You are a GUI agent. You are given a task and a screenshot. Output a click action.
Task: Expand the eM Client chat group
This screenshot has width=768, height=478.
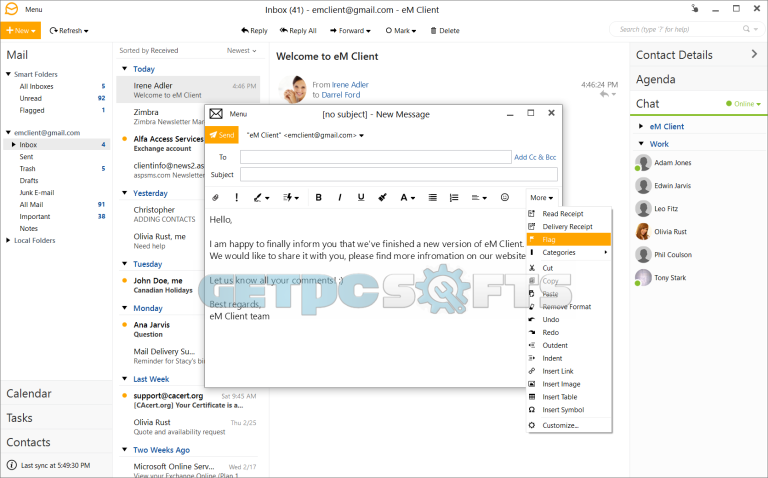(x=641, y=126)
